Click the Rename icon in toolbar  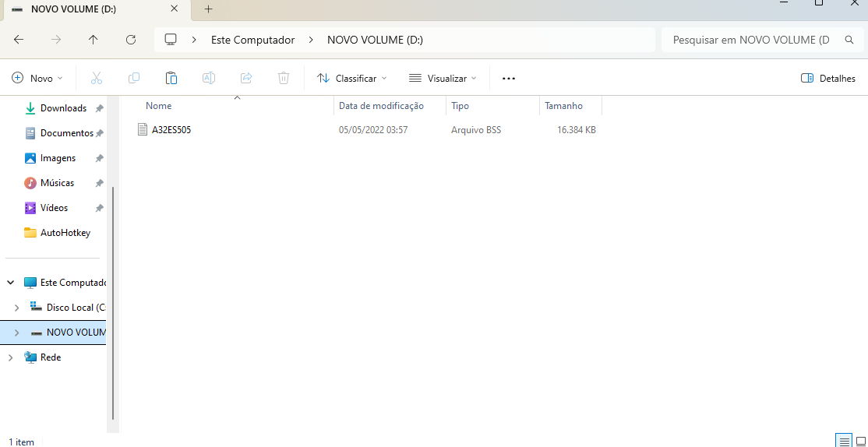click(x=208, y=78)
